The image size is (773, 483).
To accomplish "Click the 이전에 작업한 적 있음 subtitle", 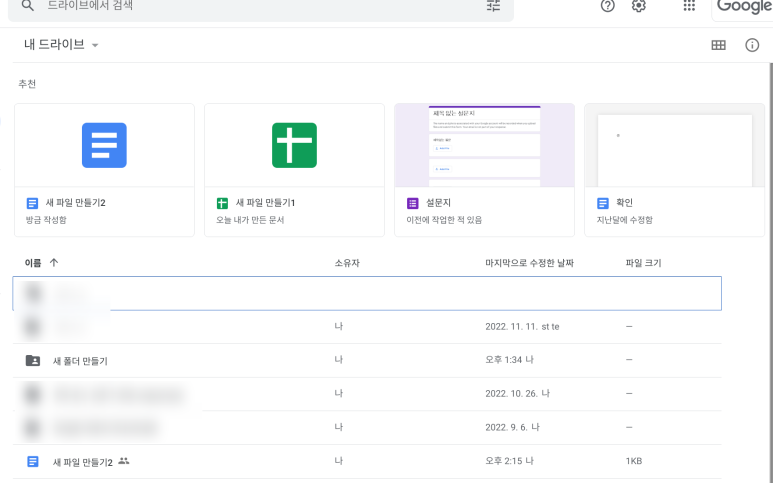I will (444, 220).
